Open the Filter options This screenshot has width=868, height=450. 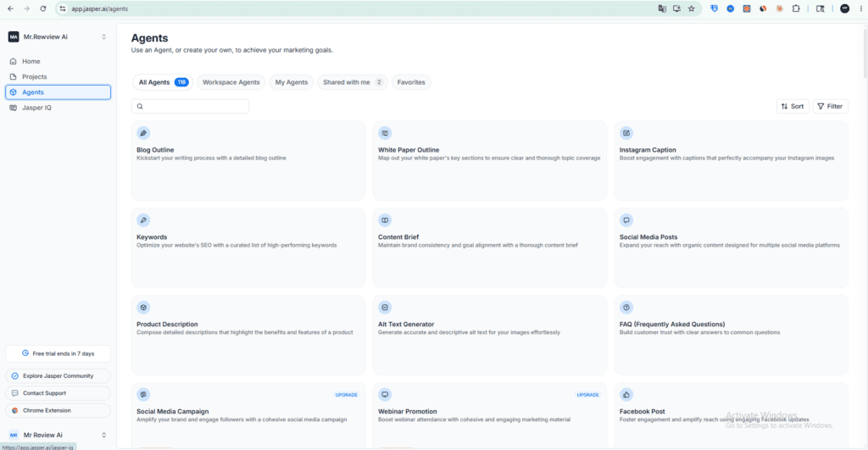pos(831,106)
